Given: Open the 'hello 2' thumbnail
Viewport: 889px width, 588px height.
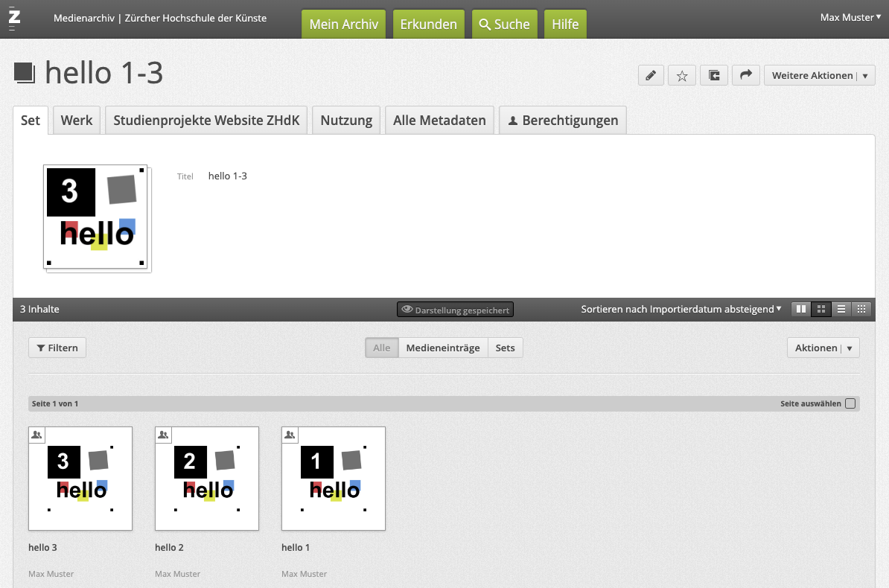Looking at the screenshot, I should [x=207, y=478].
